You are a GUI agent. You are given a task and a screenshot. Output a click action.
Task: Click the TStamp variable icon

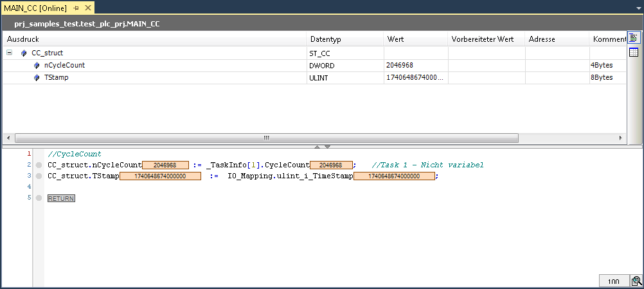37,78
